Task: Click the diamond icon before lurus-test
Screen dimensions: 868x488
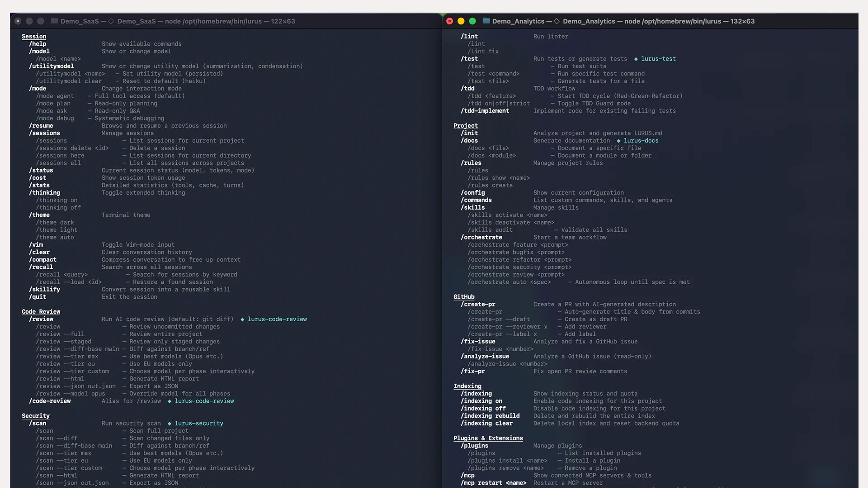Action: [636, 59]
